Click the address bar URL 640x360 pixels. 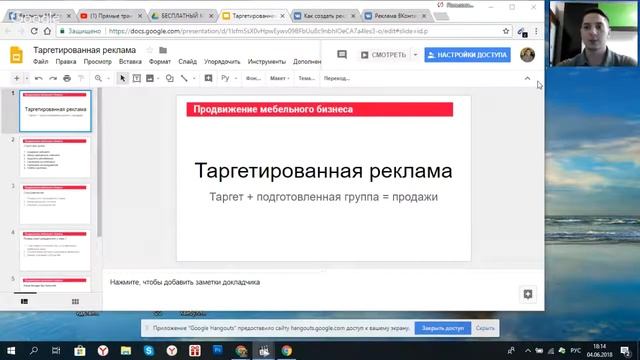click(268, 31)
